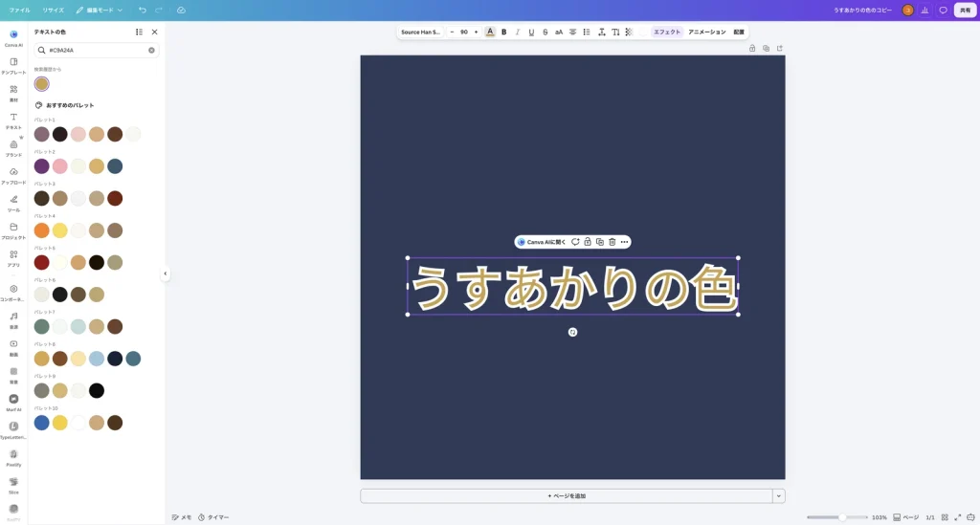
Task: Open the 配置 position tab
Action: (x=739, y=32)
